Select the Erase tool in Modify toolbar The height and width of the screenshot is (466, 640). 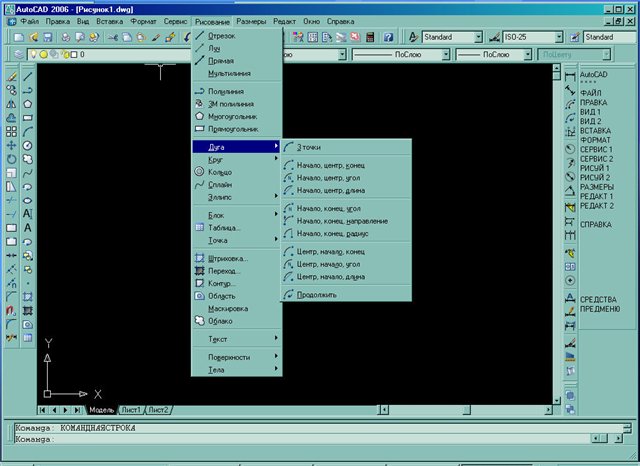[10, 75]
